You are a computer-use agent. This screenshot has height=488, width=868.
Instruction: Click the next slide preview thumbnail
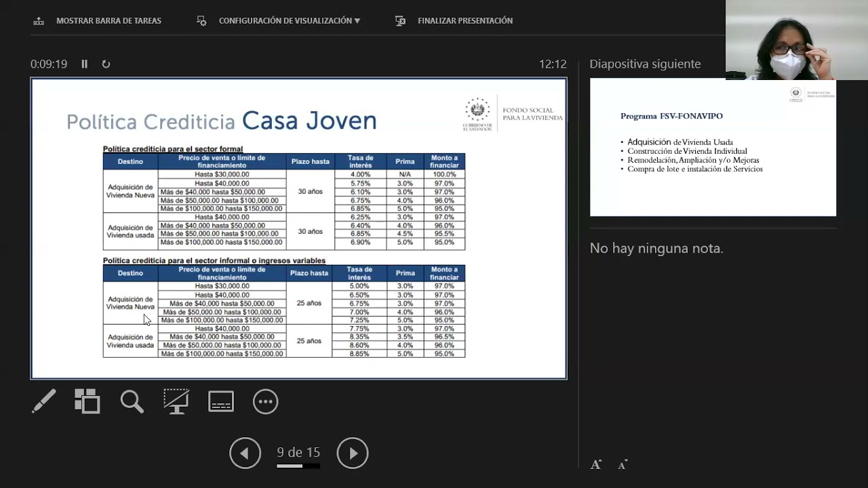[x=713, y=147]
